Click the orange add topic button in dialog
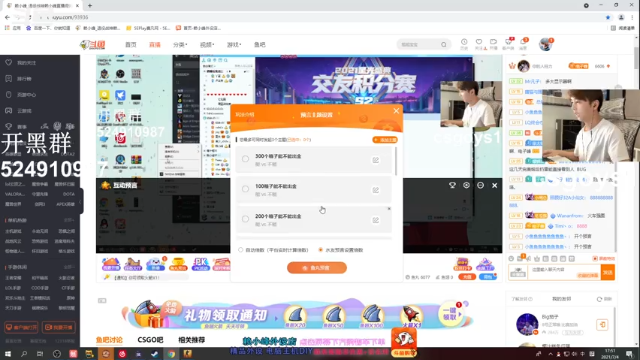 384,140
